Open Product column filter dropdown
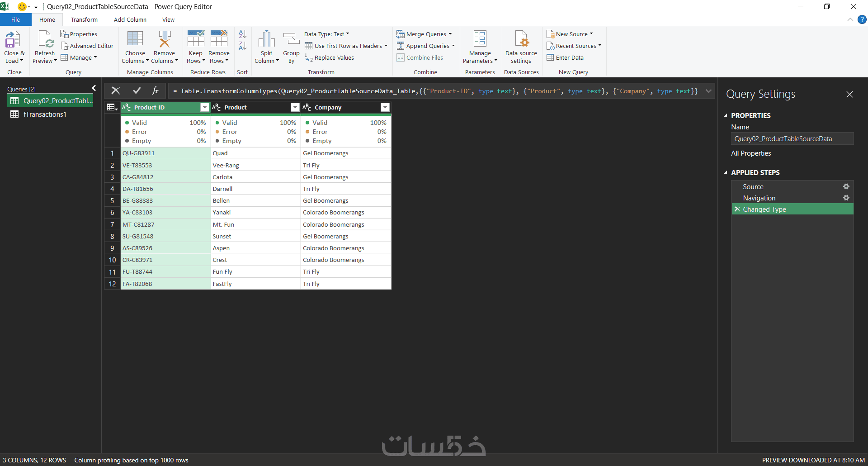Screen dimensions: 868x466 pos(295,107)
